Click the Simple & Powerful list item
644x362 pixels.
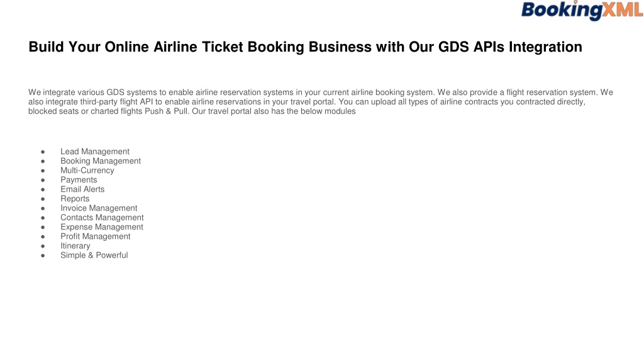click(94, 255)
